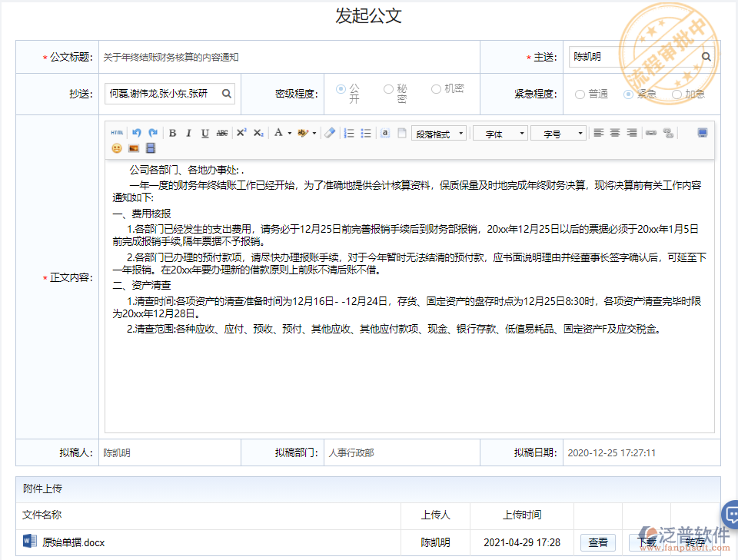The image size is (738, 560).
Task: Apply superscript formatting
Action: 241,133
